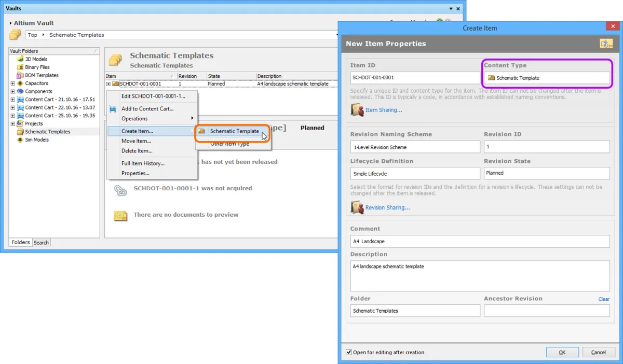This screenshot has width=623, height=364.
Task: Click the Item Sharing people icon
Action: click(x=357, y=109)
